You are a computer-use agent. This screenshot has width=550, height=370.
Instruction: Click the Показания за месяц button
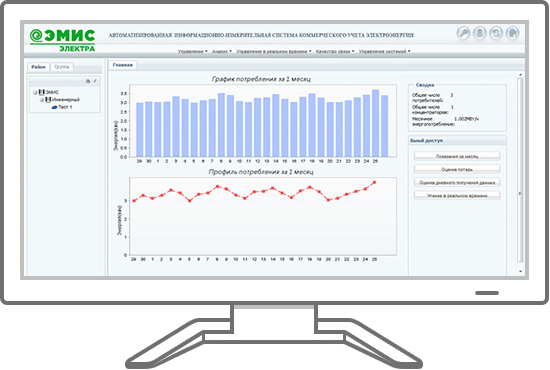[x=457, y=156]
